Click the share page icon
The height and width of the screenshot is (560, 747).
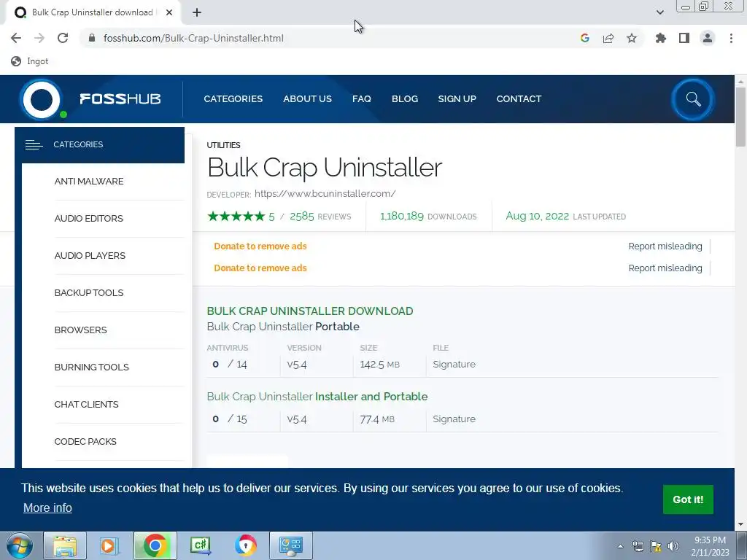click(x=608, y=38)
